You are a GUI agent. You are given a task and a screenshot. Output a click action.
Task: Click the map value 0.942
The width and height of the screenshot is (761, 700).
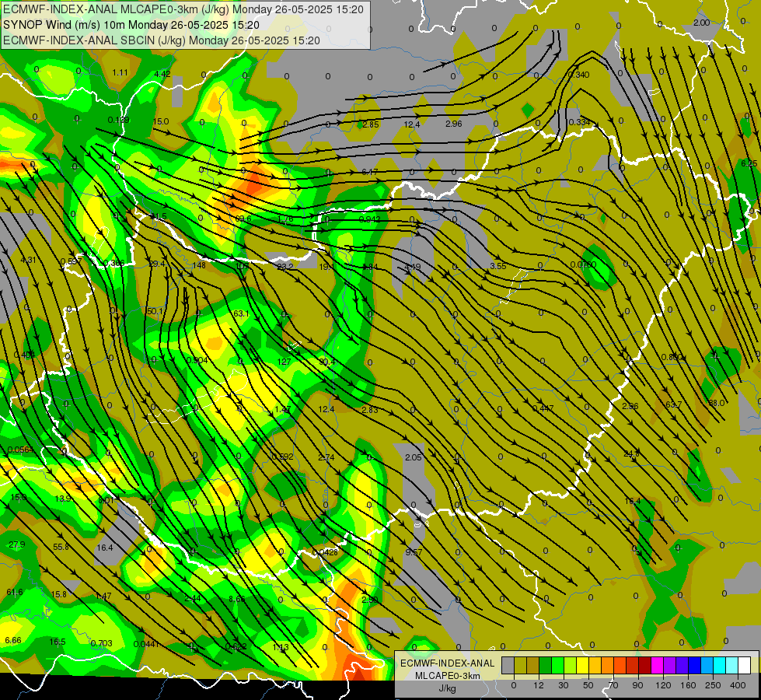click(369, 219)
